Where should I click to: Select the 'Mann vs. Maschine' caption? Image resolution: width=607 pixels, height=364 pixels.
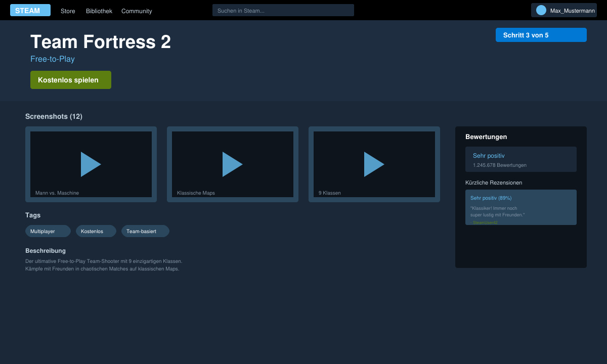57,193
